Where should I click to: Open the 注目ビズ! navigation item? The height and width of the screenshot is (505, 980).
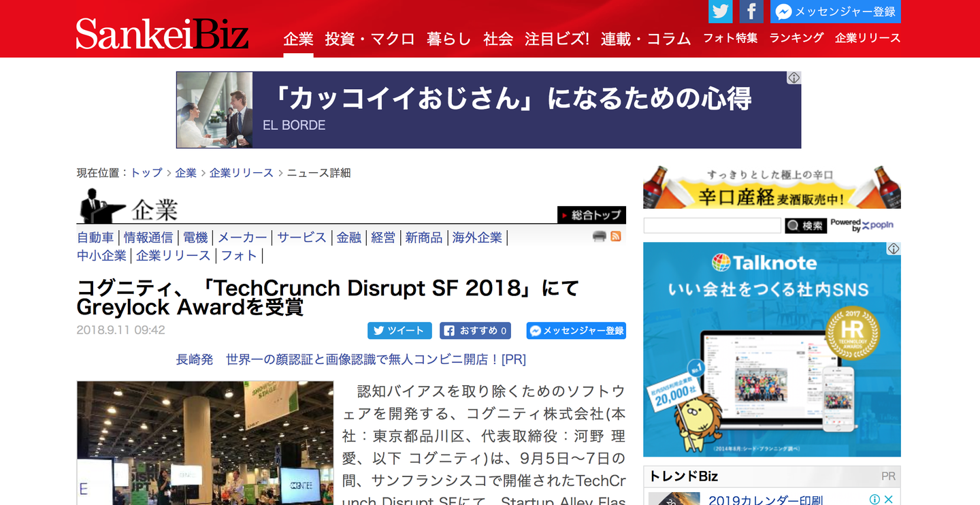tap(557, 39)
